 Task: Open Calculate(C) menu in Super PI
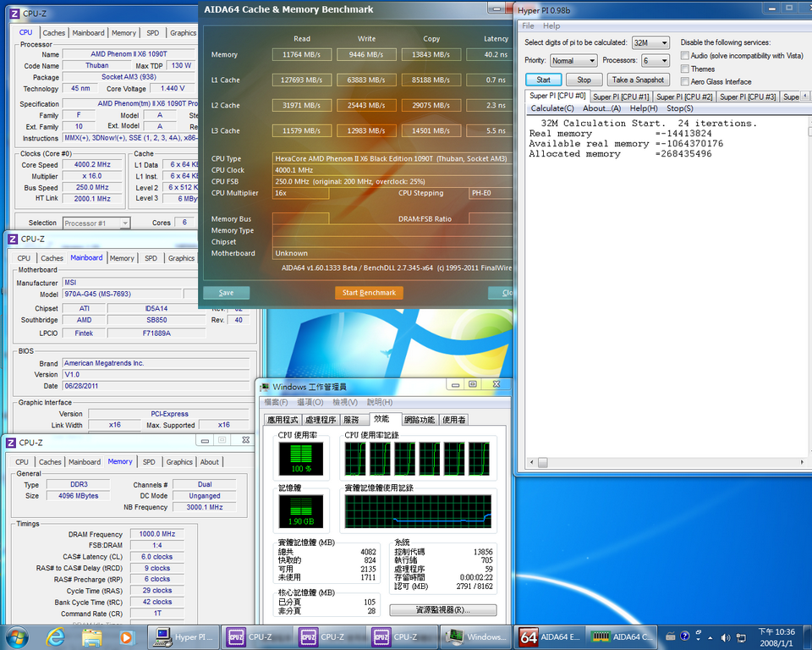552,108
